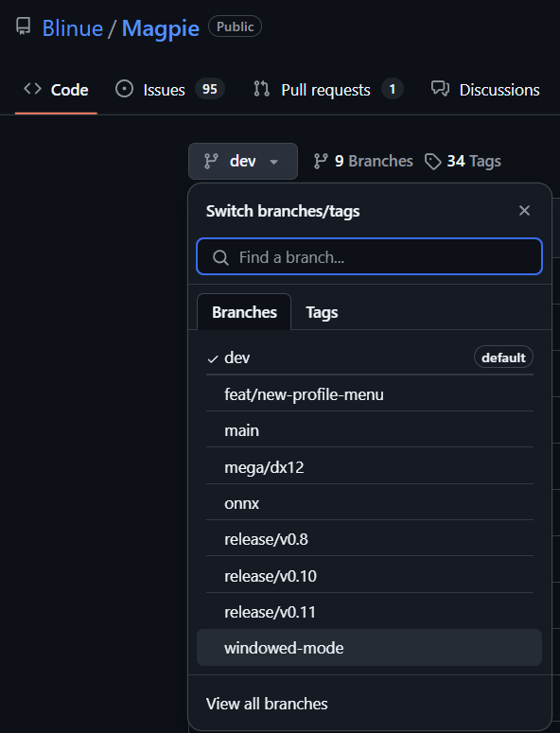Close the Switch branches/tags popup
Viewport: 560px width, 733px height.
coord(524,210)
